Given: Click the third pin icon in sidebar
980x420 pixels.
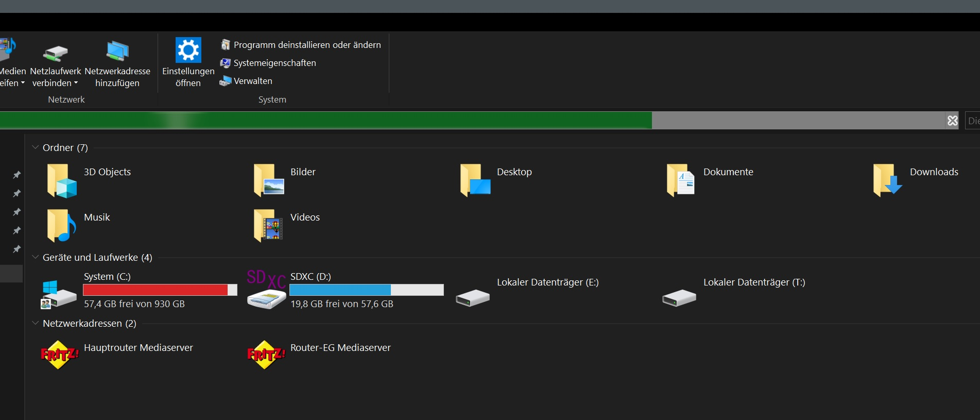Looking at the screenshot, I should [16, 212].
